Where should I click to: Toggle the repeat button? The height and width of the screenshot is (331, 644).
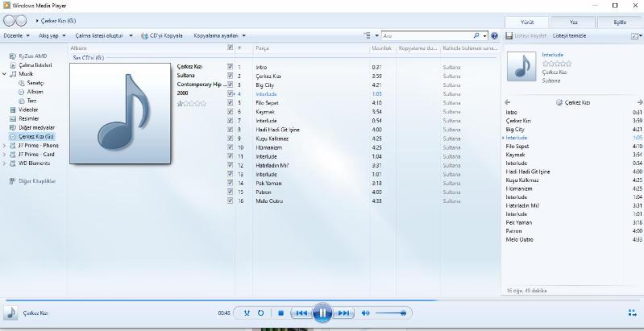coord(261,312)
